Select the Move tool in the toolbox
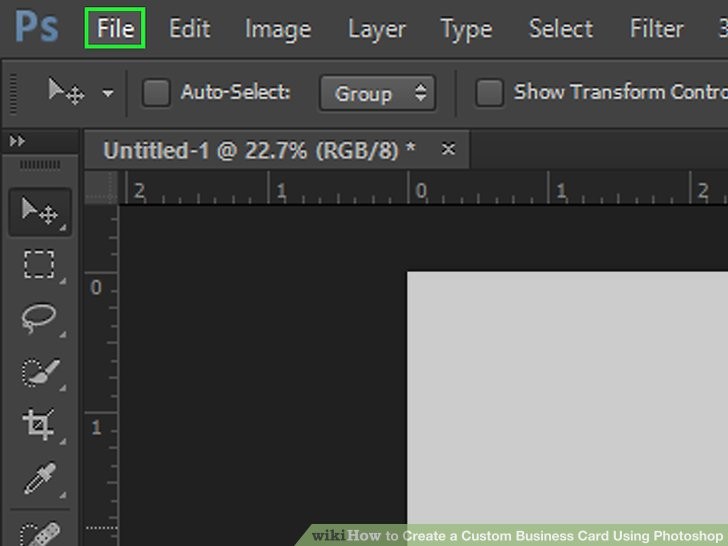 (x=40, y=211)
